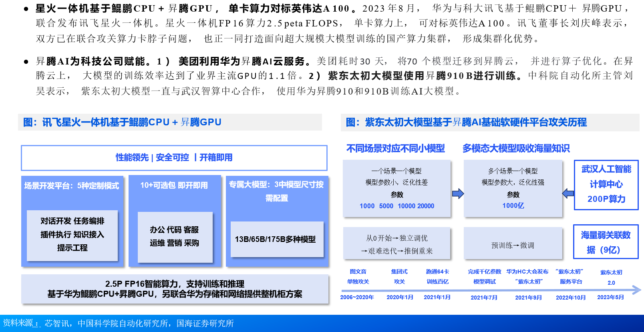Image resolution: width=644 pixels, height=332 pixels.
Task: Select the 2021年9月 timeline date
Action: 528,298
